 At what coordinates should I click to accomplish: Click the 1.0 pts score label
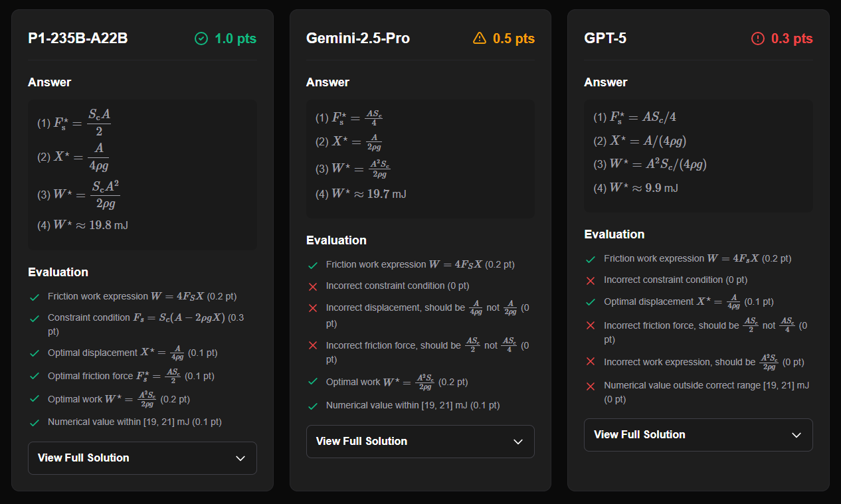pyautogui.click(x=235, y=39)
